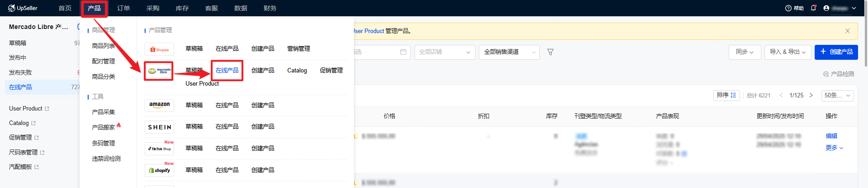Click the UpSeller logo
The image size is (868, 188).
(x=23, y=8)
